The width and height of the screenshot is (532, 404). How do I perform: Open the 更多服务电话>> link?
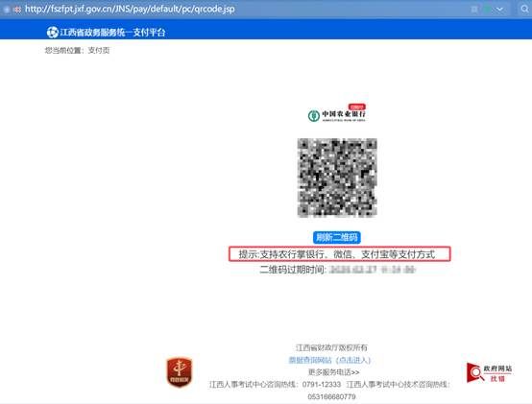pos(334,372)
